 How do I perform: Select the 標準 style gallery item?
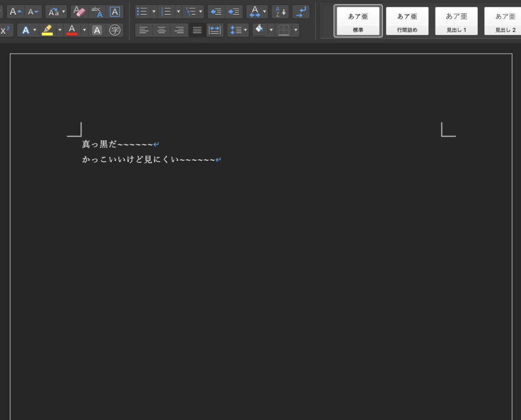point(358,21)
